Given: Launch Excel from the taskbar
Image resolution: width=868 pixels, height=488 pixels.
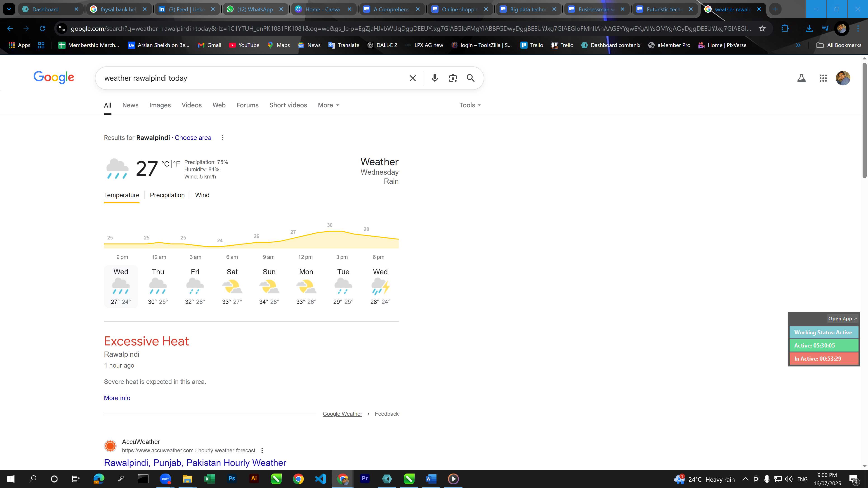Looking at the screenshot, I should pos(209,479).
